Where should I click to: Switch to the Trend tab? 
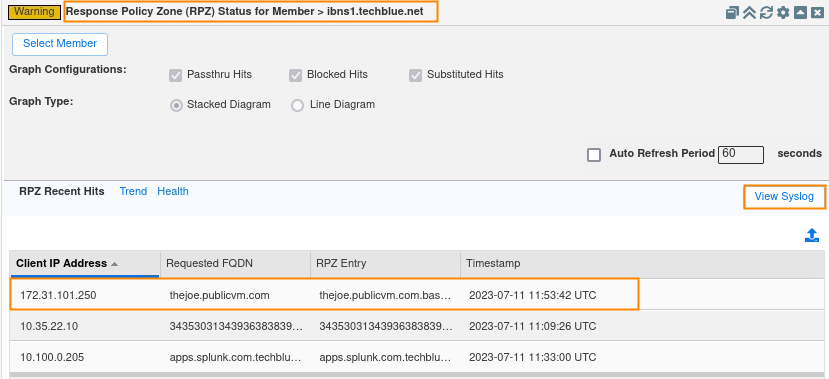[x=133, y=191]
